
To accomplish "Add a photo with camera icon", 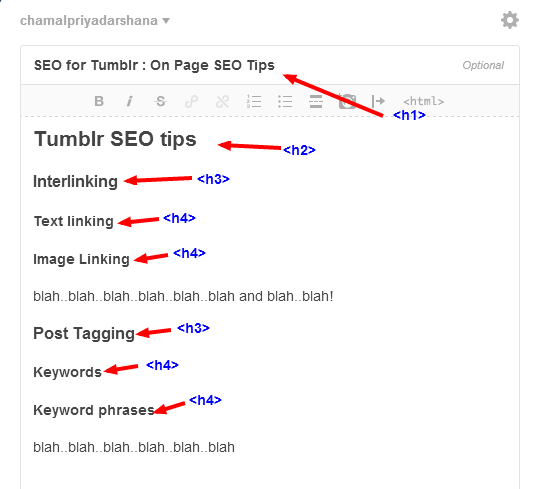I will pyautogui.click(x=347, y=101).
